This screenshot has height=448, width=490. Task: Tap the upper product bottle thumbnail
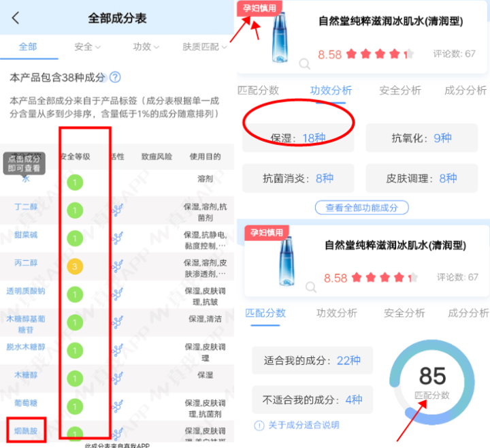click(x=280, y=37)
